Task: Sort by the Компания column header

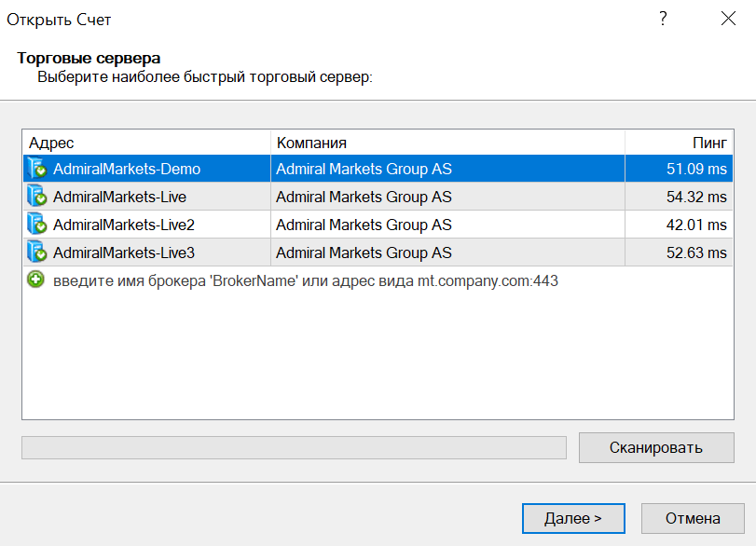Action: [447, 143]
